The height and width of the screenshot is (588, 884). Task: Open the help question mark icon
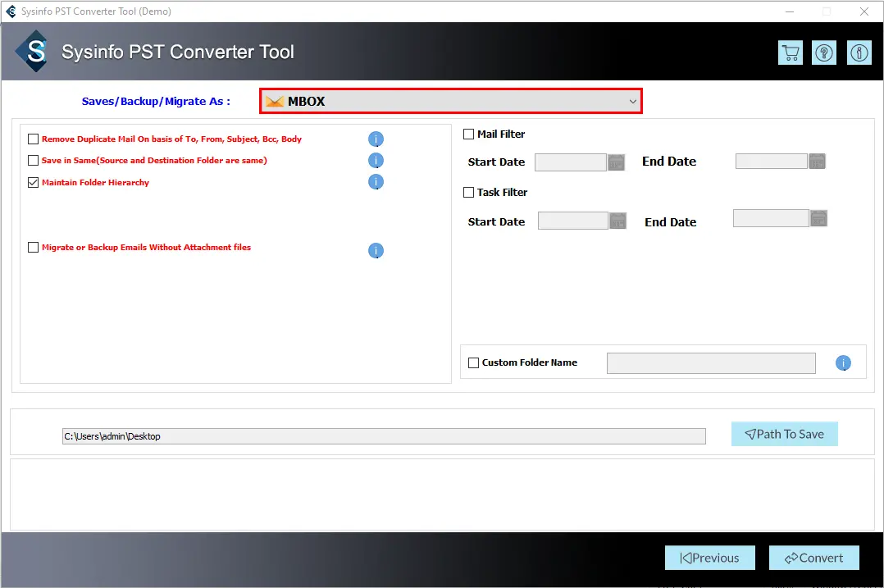click(x=824, y=53)
